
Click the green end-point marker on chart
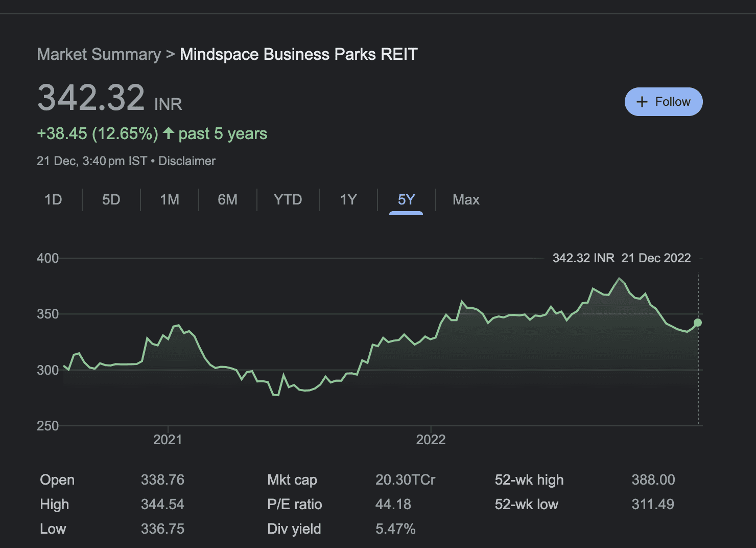click(x=698, y=323)
